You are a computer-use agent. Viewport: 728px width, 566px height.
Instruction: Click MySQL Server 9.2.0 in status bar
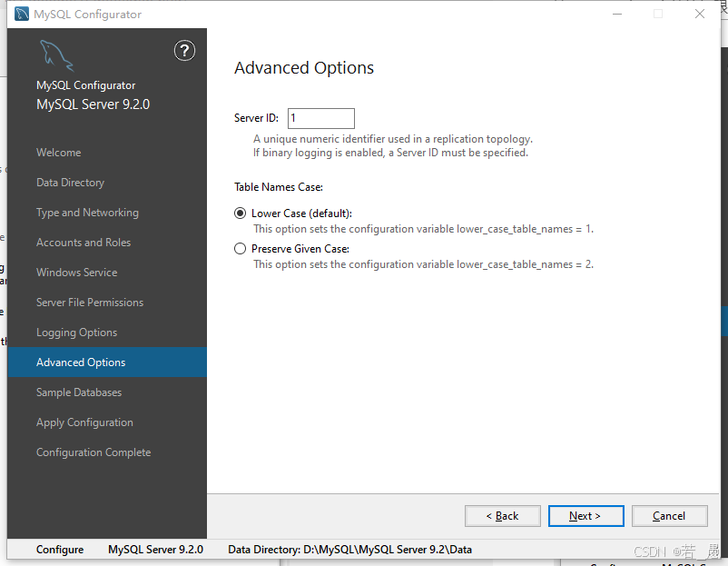click(155, 550)
